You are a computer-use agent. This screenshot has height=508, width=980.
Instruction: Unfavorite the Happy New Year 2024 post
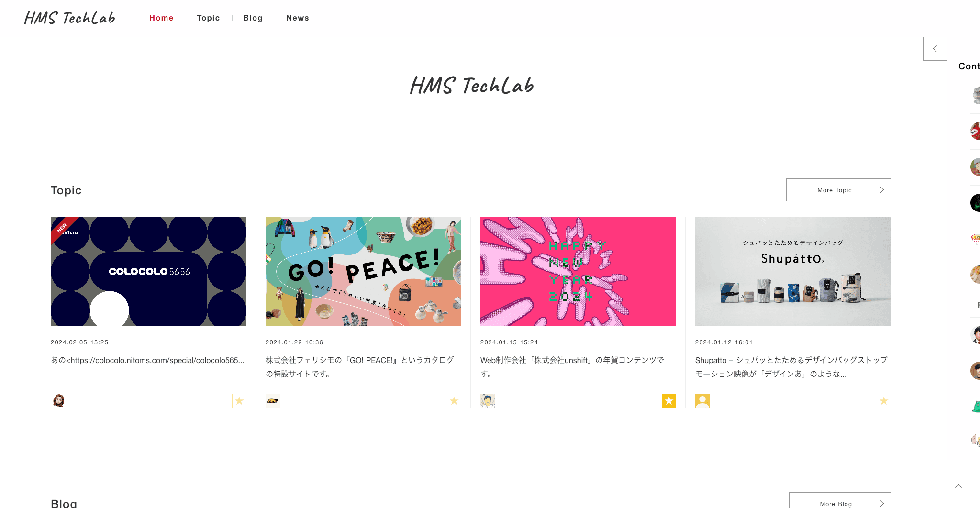coord(669,401)
